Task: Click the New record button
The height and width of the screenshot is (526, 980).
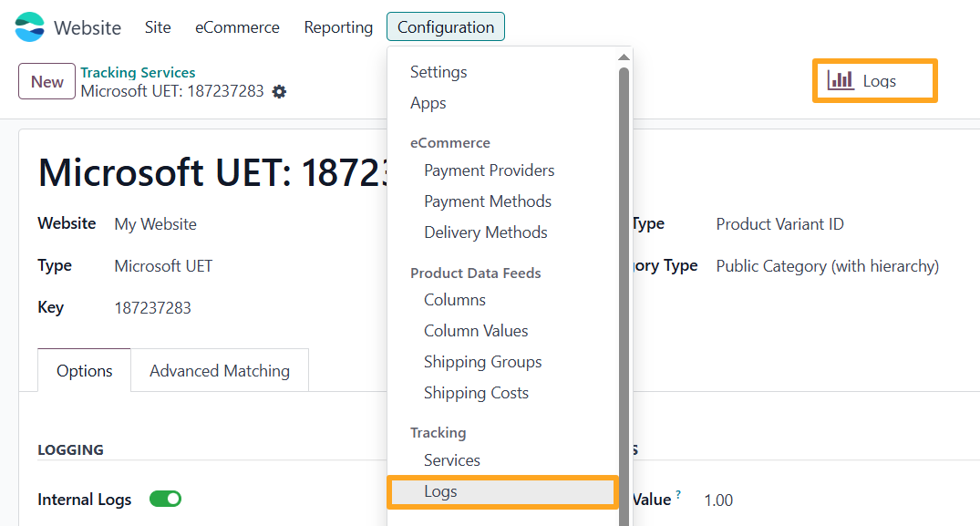Action: 46,81
